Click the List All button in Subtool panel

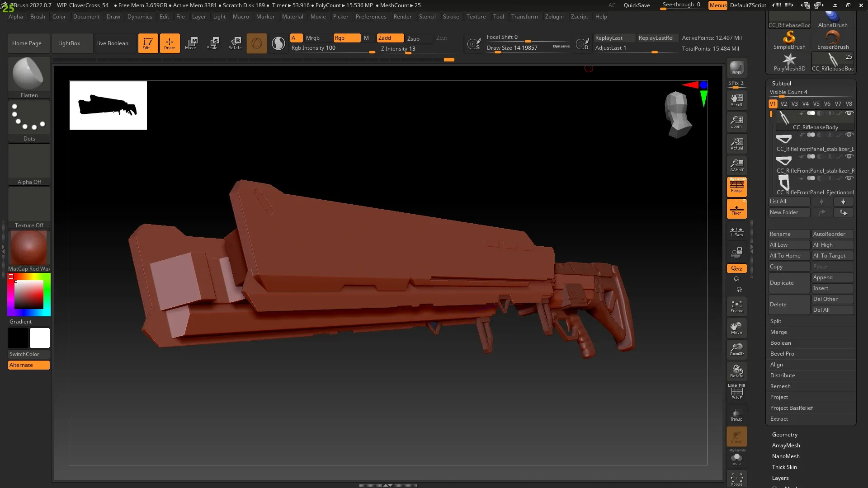(x=788, y=202)
